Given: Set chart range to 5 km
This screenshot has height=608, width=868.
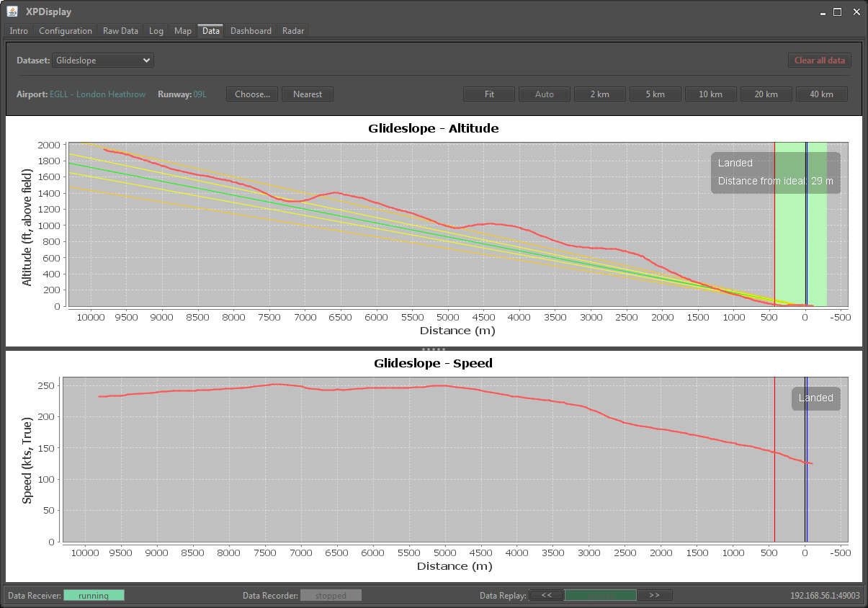Looking at the screenshot, I should tap(655, 94).
